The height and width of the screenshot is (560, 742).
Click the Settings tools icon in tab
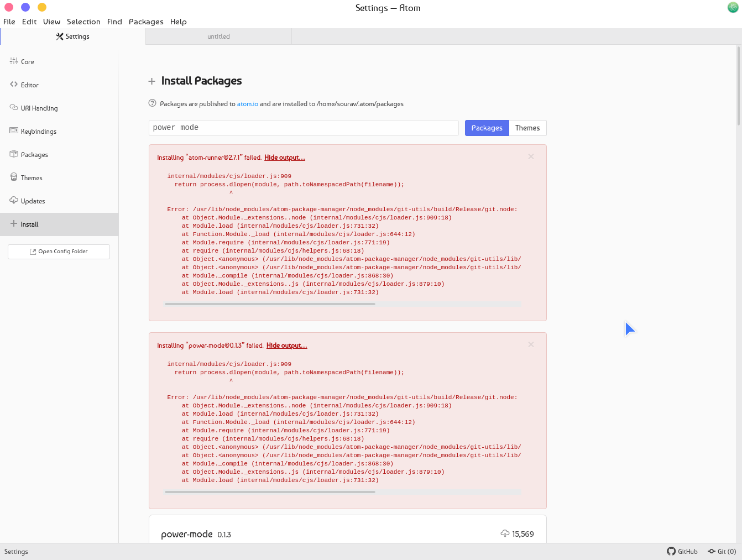pyautogui.click(x=60, y=36)
